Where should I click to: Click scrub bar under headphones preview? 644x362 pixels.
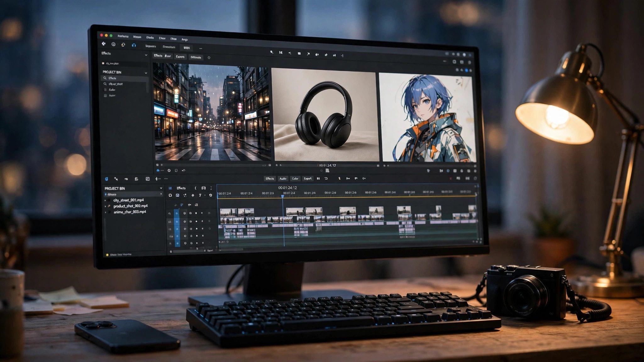(x=329, y=165)
